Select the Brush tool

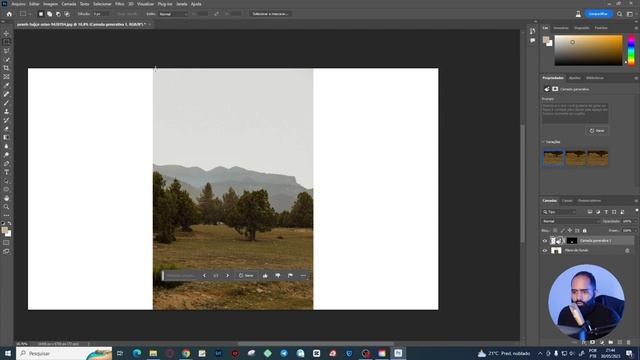[x=6, y=103]
